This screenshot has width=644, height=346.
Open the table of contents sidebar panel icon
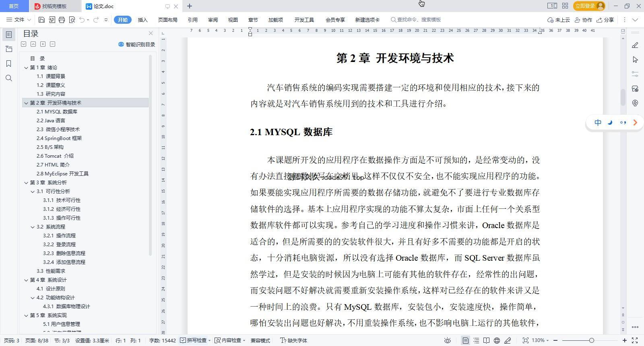(9, 35)
